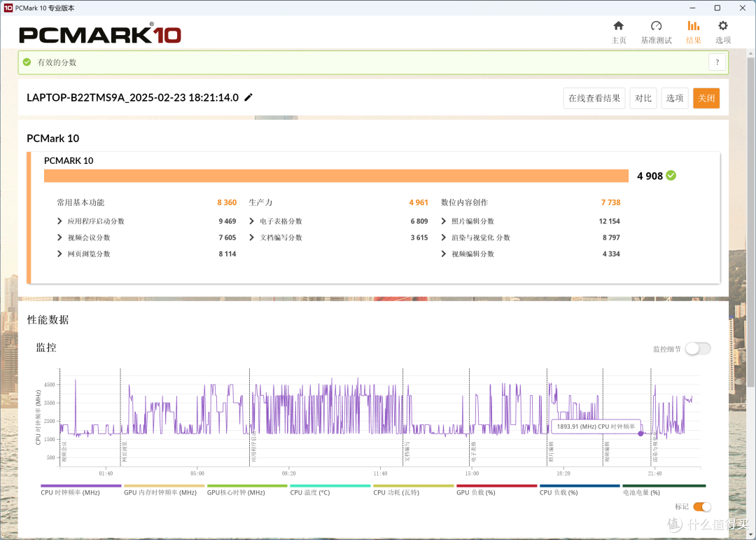This screenshot has height=540, width=756.
Task: Click the PCMARK10 logo
Action: click(100, 34)
